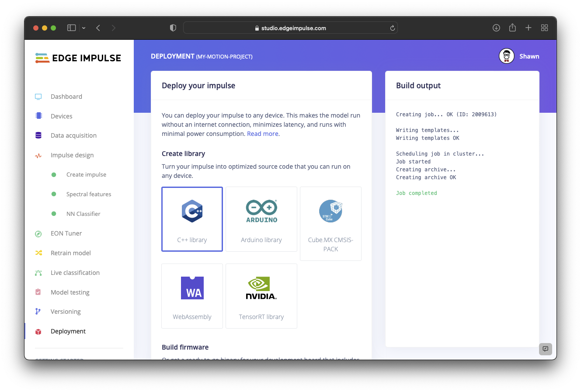The width and height of the screenshot is (581, 392).
Task: Click the Shawn username
Action: pos(529,56)
